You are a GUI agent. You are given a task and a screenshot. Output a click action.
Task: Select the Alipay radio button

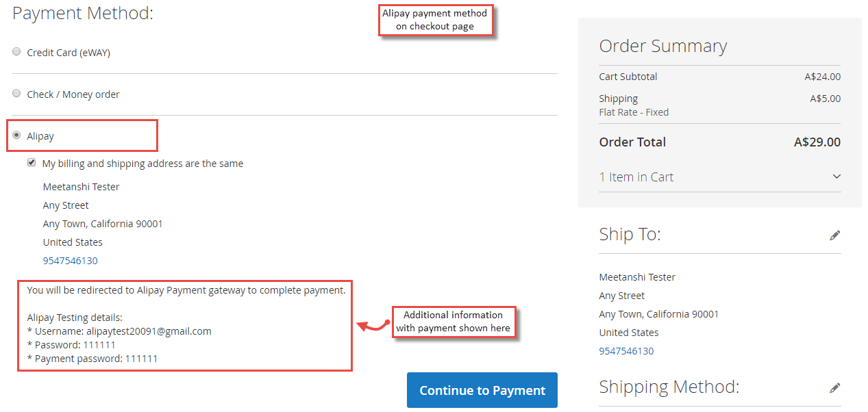16,136
